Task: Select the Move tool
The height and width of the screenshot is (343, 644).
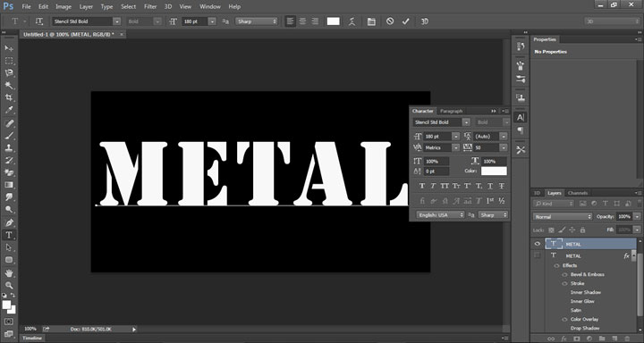Action: [x=9, y=48]
